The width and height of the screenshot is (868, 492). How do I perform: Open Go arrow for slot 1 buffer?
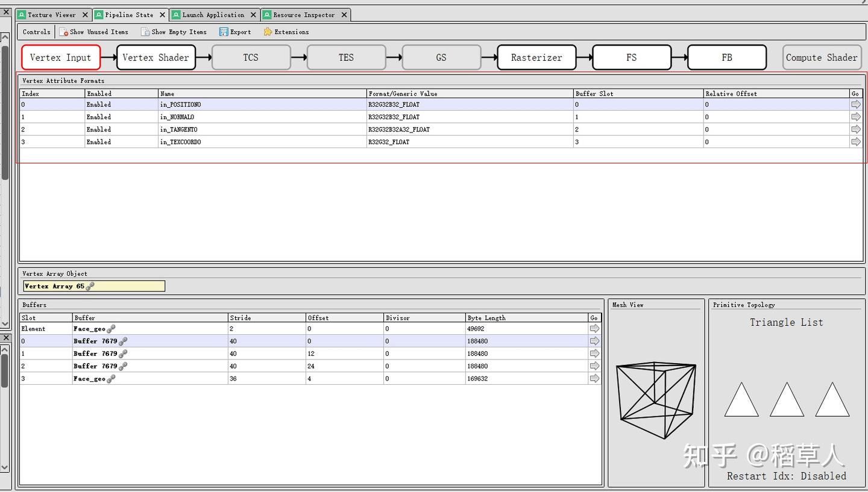(594, 353)
